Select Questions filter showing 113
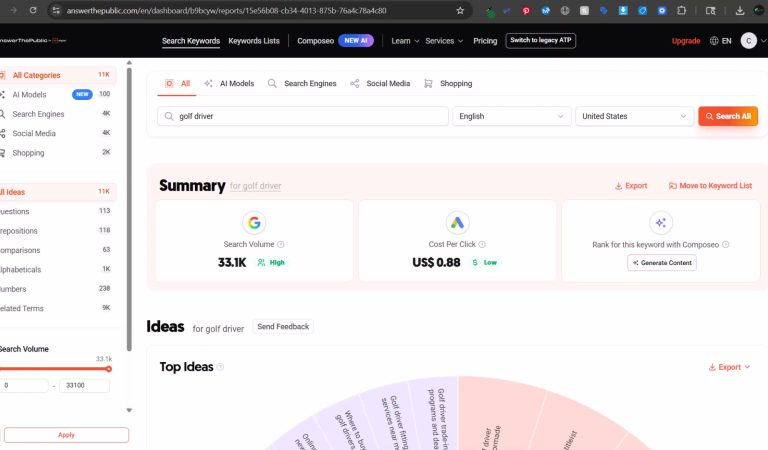The height and width of the screenshot is (450, 768). (57, 211)
